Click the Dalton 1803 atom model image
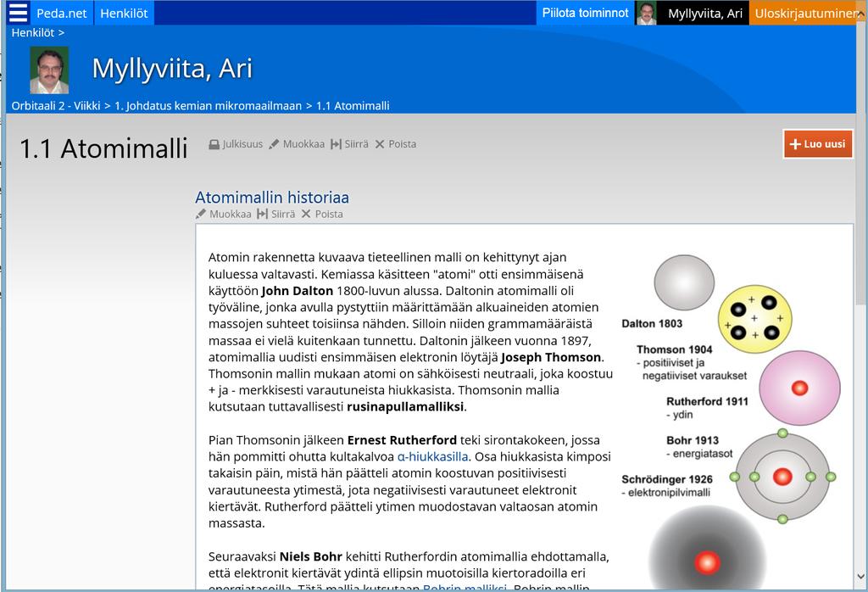Viewport: 868px width, 592px height. coord(684,282)
